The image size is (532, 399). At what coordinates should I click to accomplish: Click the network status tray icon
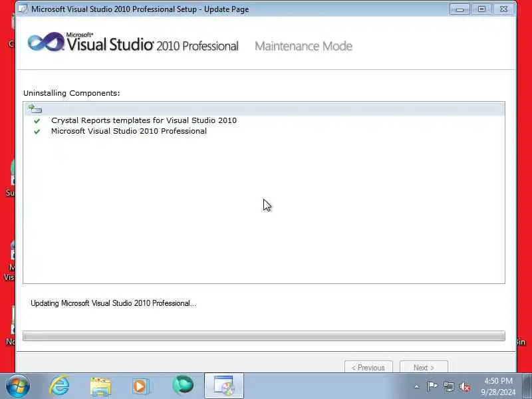(448, 386)
